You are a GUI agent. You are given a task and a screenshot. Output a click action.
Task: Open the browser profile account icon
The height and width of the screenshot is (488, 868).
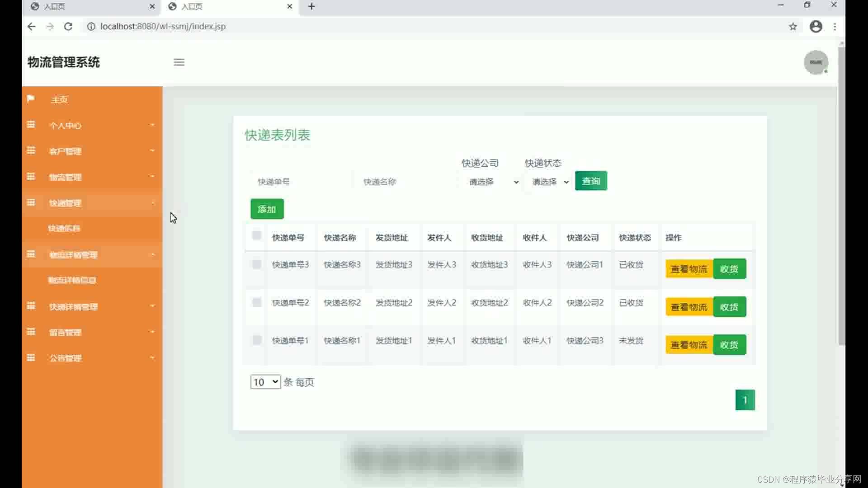(816, 27)
